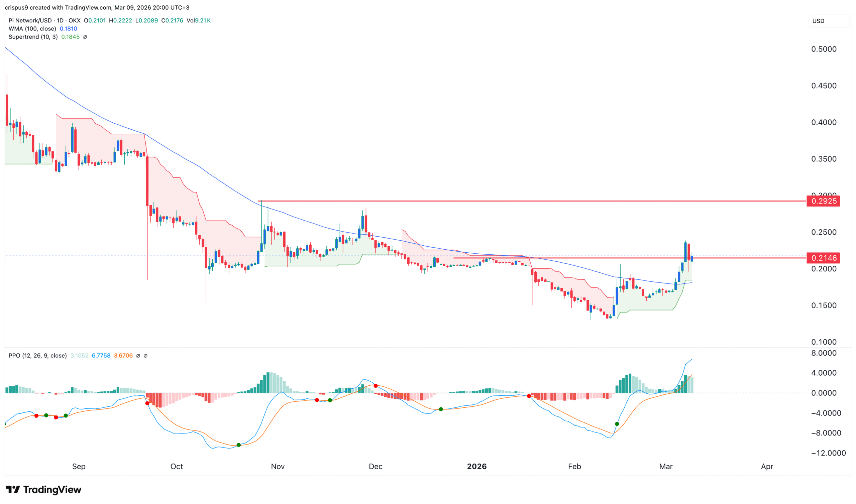Click the first ∅ icon in the PPO legend
Viewport: 856px width, 504px height.
coord(137,356)
